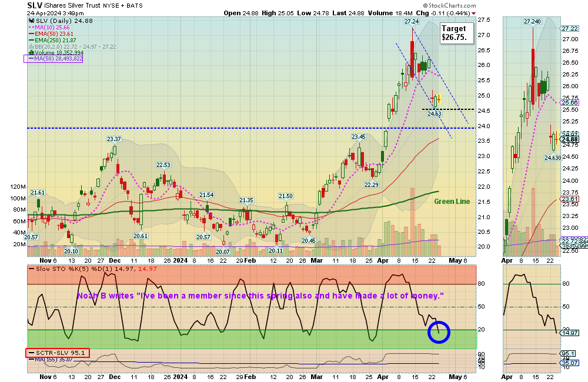The image size is (588, 382).
Task: Click the 23.37 peak price label
Action: pos(114,139)
